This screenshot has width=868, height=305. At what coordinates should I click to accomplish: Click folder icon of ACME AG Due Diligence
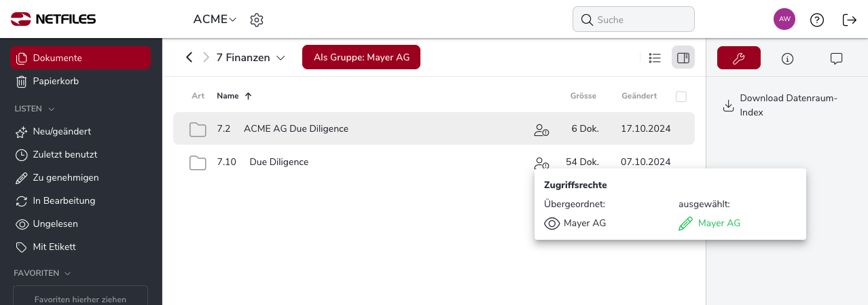tap(198, 129)
